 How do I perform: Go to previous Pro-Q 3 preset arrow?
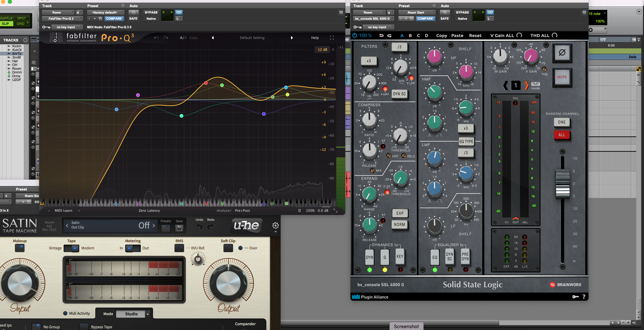pyautogui.click(x=213, y=38)
